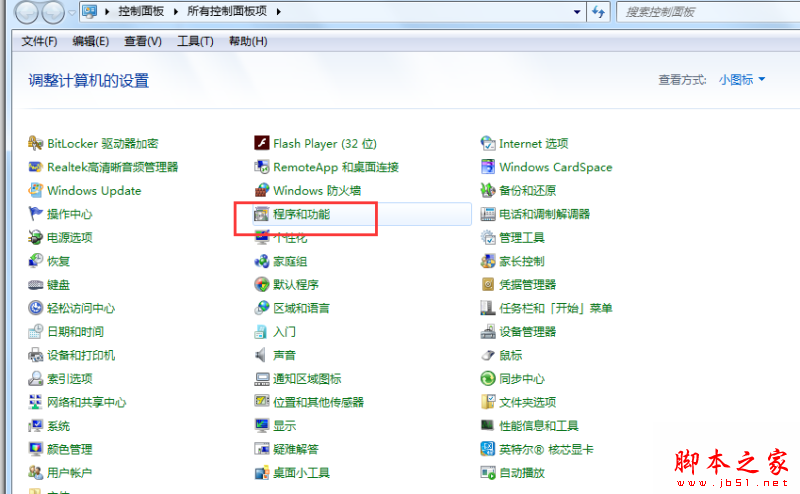Open the 通知区域图标 link

(x=307, y=379)
